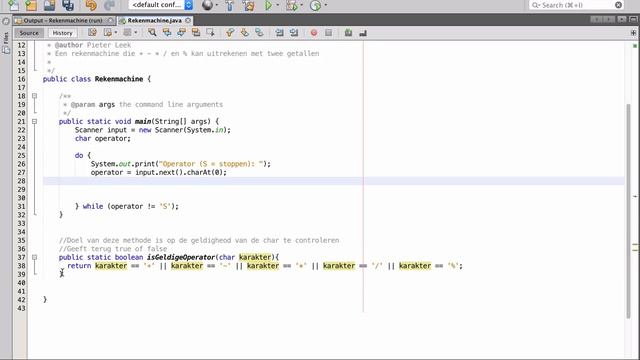
Task: Click the Shift Line Left icon
Action: 279,32
